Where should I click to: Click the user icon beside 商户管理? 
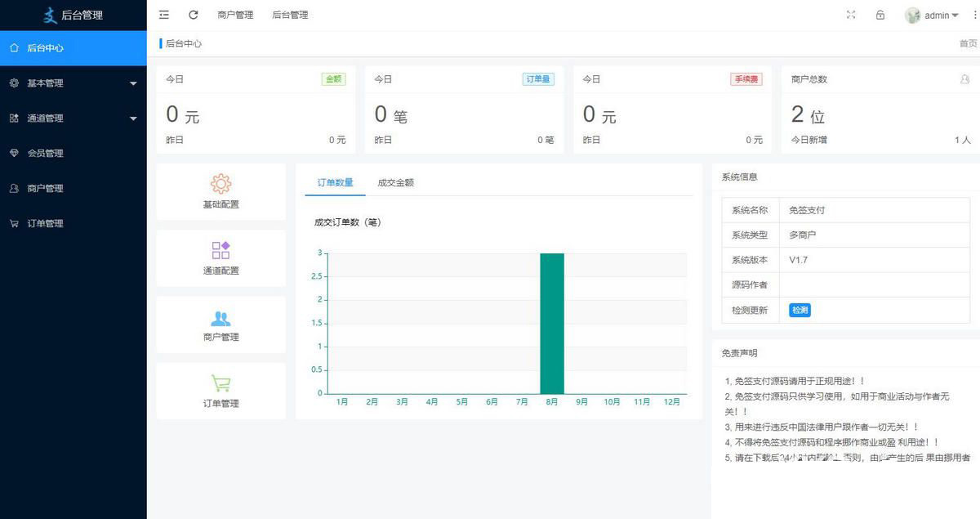tap(14, 188)
